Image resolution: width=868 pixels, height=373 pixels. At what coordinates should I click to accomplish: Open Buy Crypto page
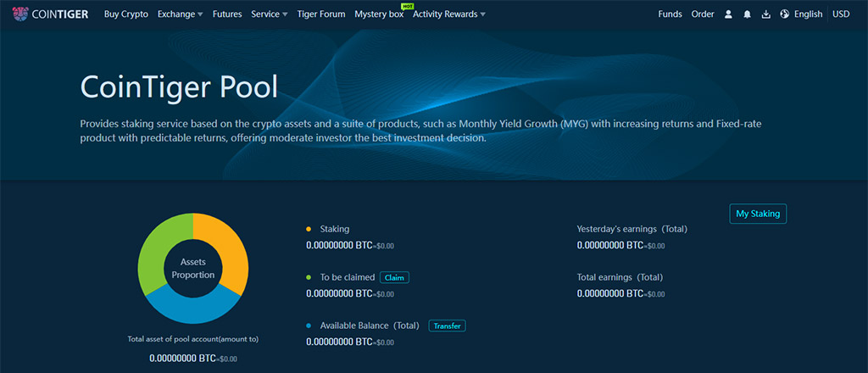click(x=126, y=14)
